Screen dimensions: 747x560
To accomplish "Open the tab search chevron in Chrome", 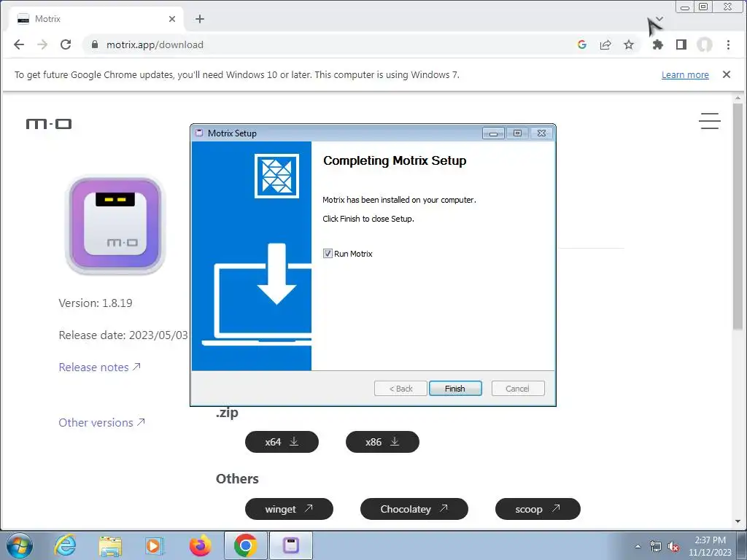I will point(659,18).
